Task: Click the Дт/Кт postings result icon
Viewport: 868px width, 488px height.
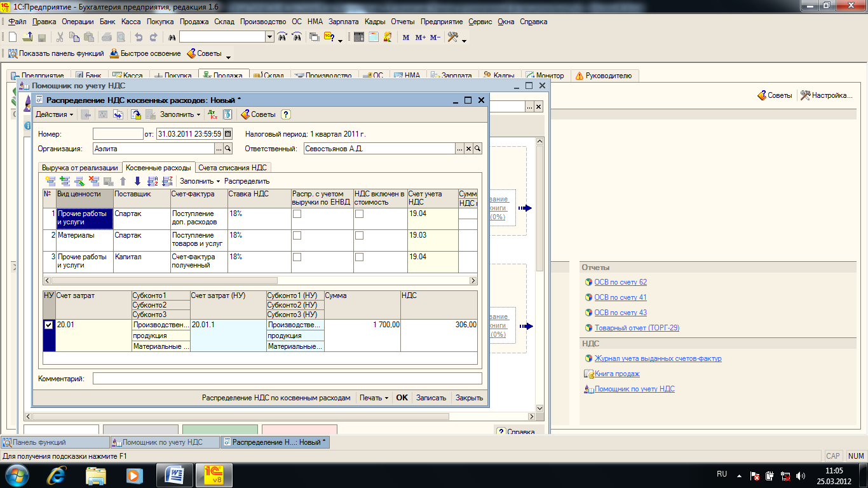Action: pyautogui.click(x=213, y=114)
